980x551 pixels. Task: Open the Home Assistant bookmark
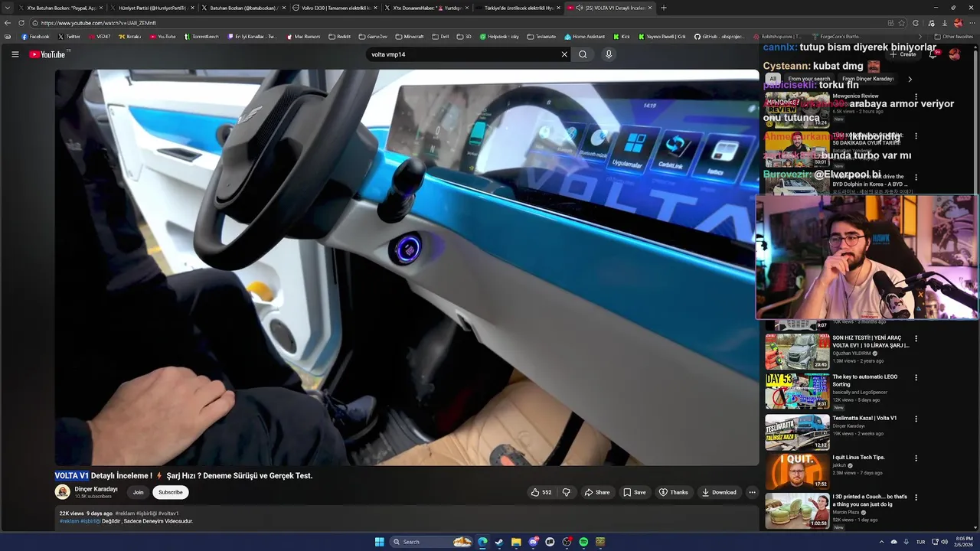click(584, 36)
